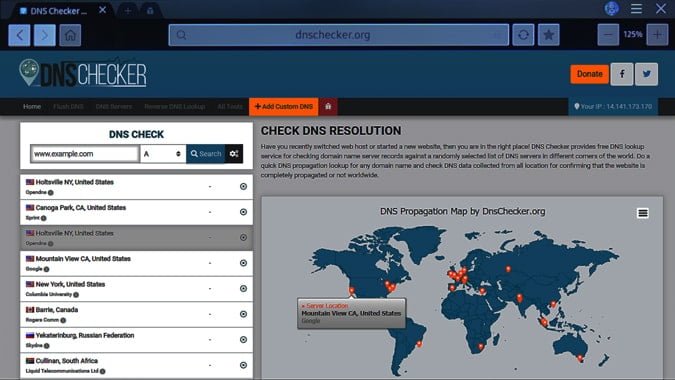The width and height of the screenshot is (675, 380).
Task: Select Barrie, Canada server name
Action: 57,310
